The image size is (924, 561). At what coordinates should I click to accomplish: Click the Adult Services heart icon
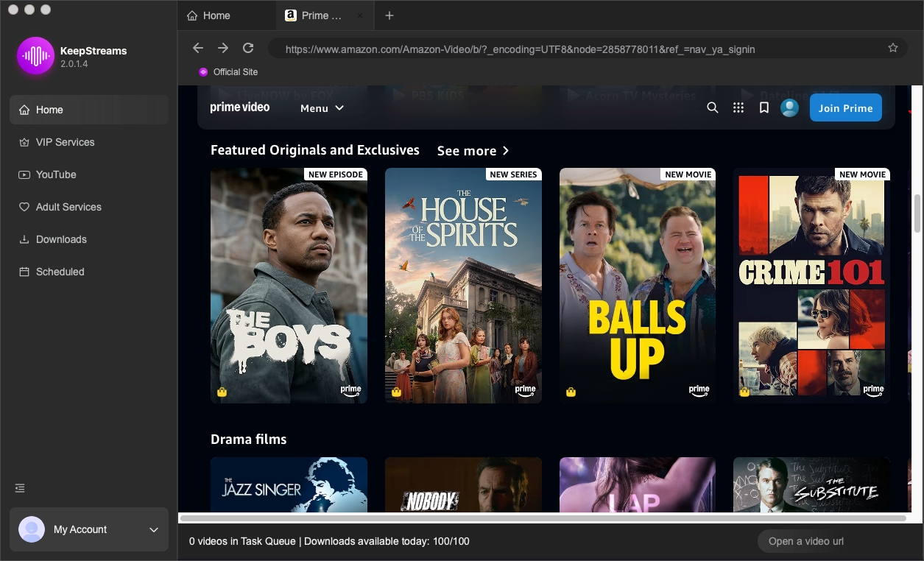coord(24,207)
